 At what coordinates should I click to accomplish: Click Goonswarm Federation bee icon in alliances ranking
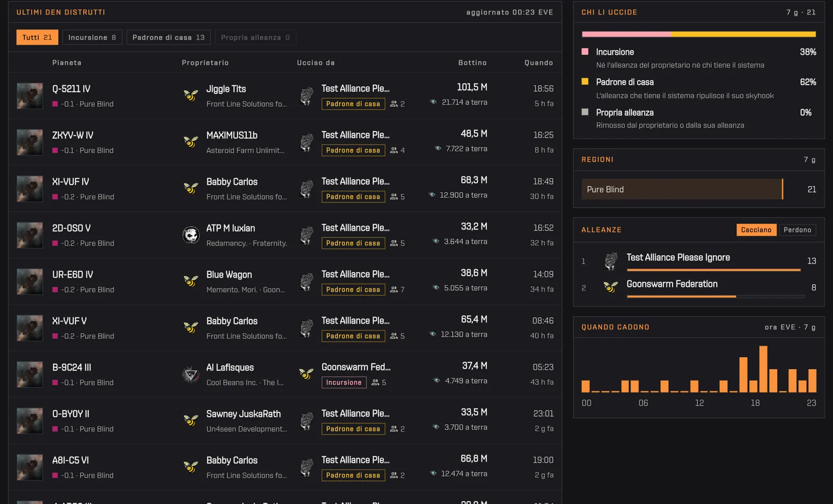[x=611, y=287]
